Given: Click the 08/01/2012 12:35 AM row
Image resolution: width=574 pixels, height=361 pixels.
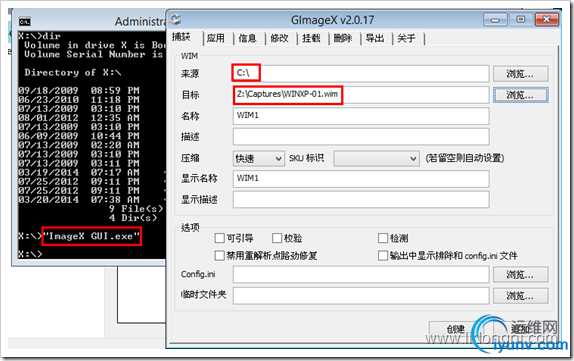Looking at the screenshot, I should pos(79,118).
